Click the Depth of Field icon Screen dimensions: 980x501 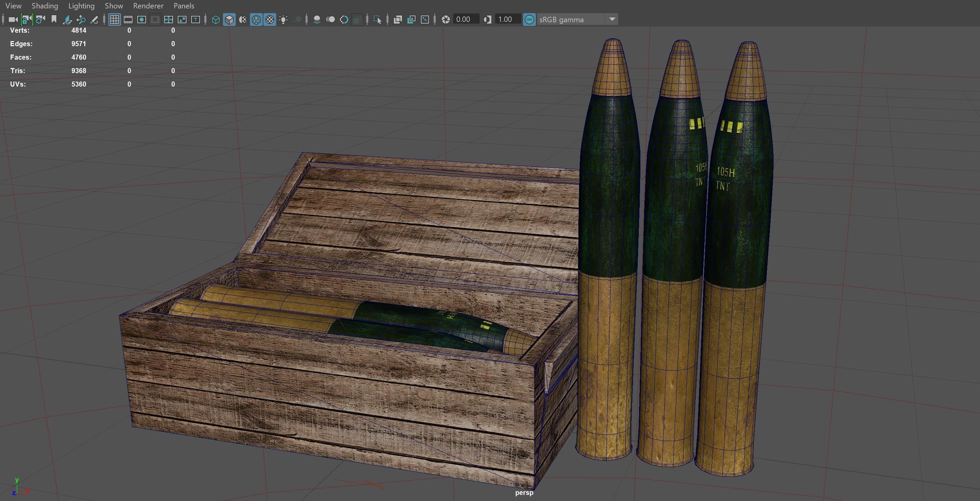pyautogui.click(x=357, y=20)
